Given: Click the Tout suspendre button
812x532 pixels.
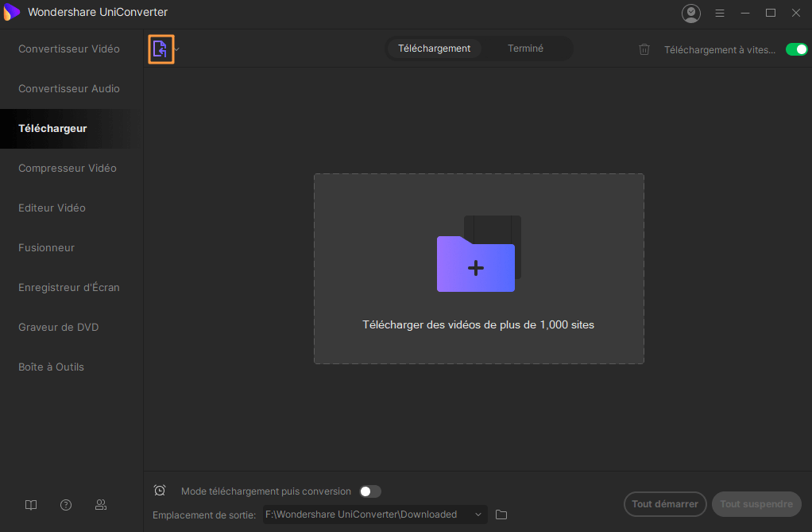Looking at the screenshot, I should tap(756, 503).
